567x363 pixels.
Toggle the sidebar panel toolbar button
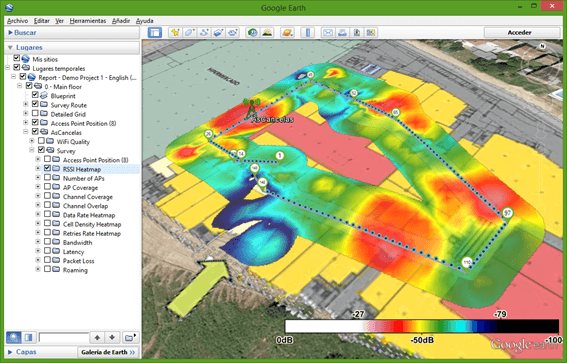coord(155,33)
